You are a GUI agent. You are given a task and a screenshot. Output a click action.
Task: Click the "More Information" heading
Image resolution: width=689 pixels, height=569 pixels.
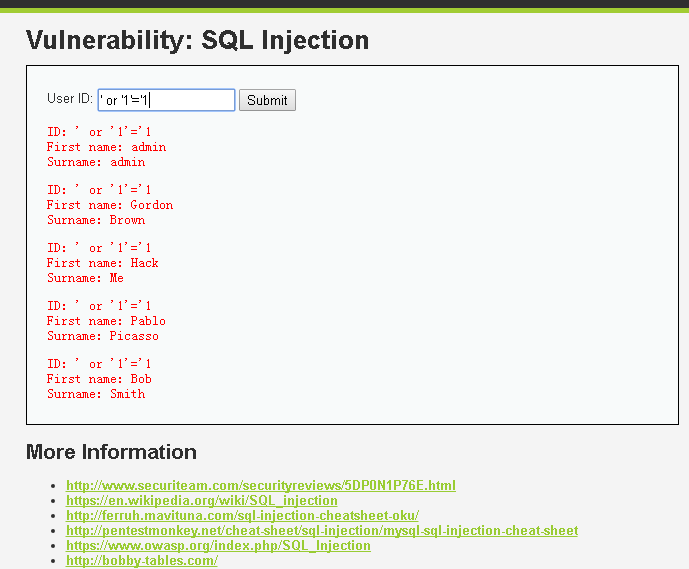coord(111,452)
